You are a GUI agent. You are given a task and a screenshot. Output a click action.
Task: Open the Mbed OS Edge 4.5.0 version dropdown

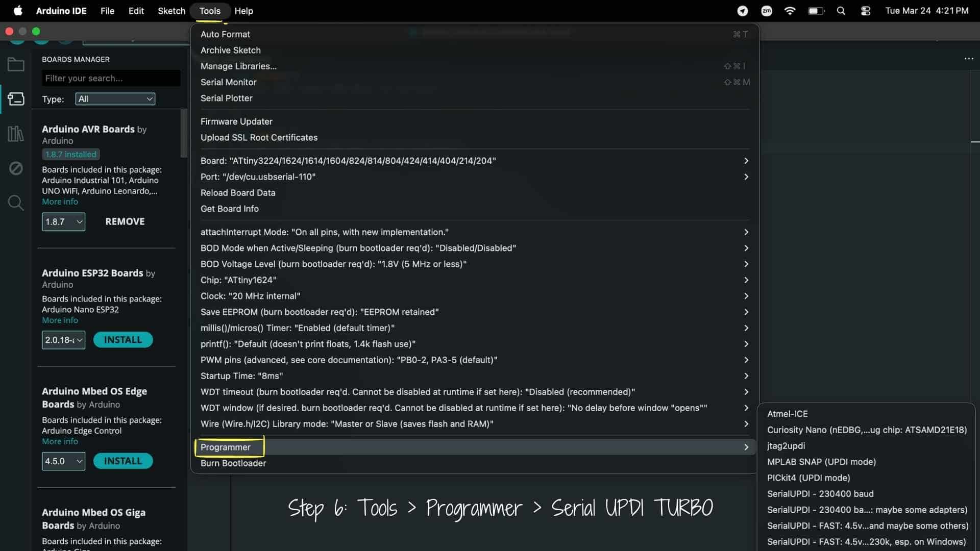point(63,461)
